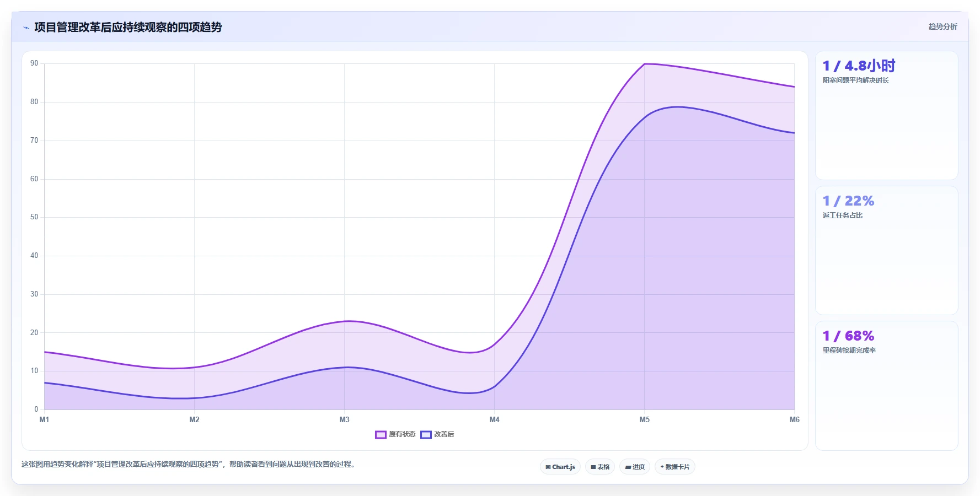Click the 阻塞问题平均解决时长 label
980x496 pixels.
point(856,80)
